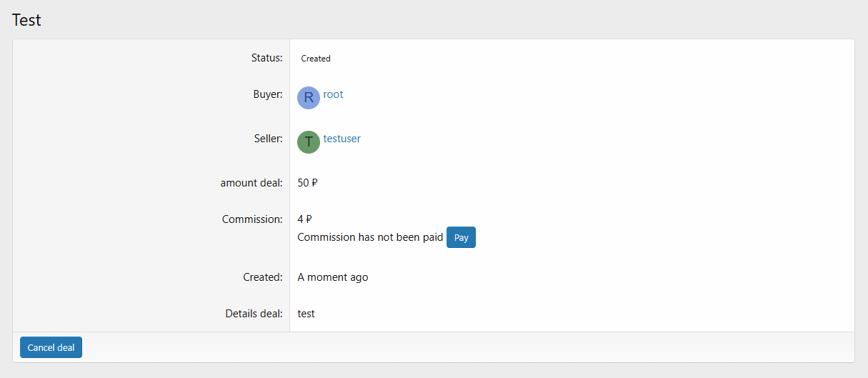Screen dimensions: 868x378
Task: Click the 50 ₽ deal amount value
Action: click(x=307, y=183)
